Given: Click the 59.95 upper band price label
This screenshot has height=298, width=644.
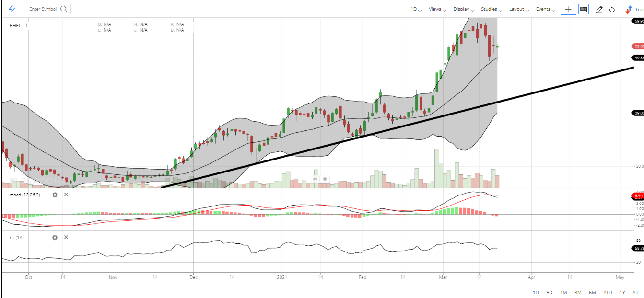Looking at the screenshot, I should pyautogui.click(x=638, y=21).
